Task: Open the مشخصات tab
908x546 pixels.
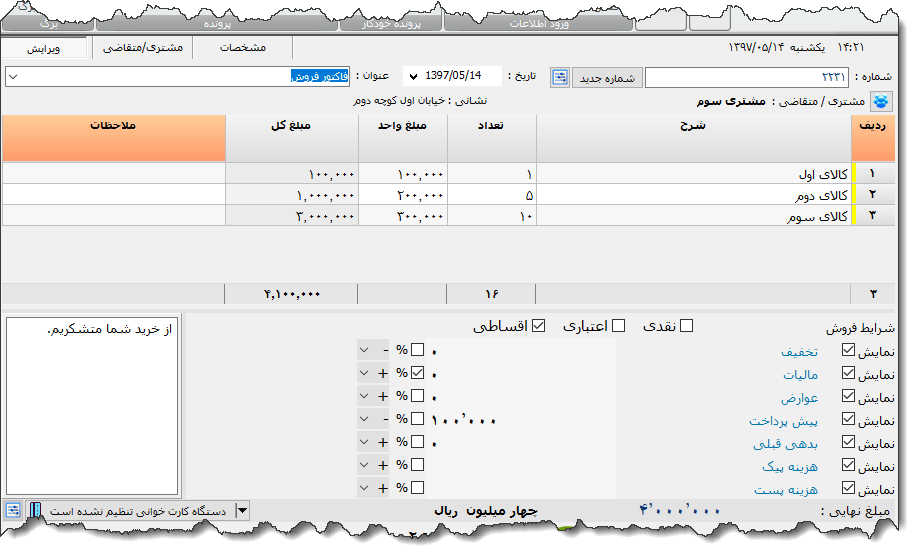Action: click(x=242, y=47)
